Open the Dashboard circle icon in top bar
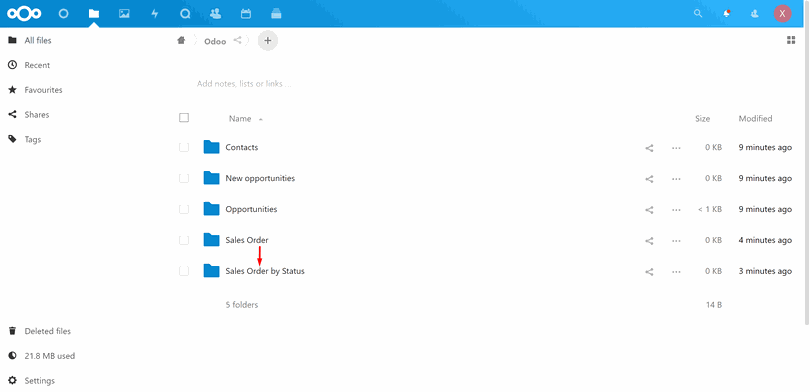This screenshot has height=392, width=810. tap(64, 14)
